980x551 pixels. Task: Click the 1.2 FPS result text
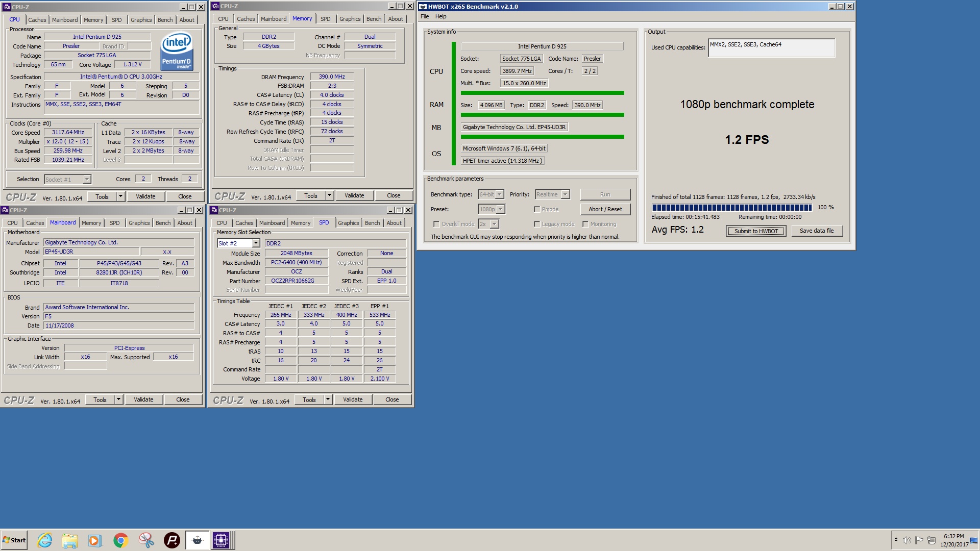coord(747,140)
